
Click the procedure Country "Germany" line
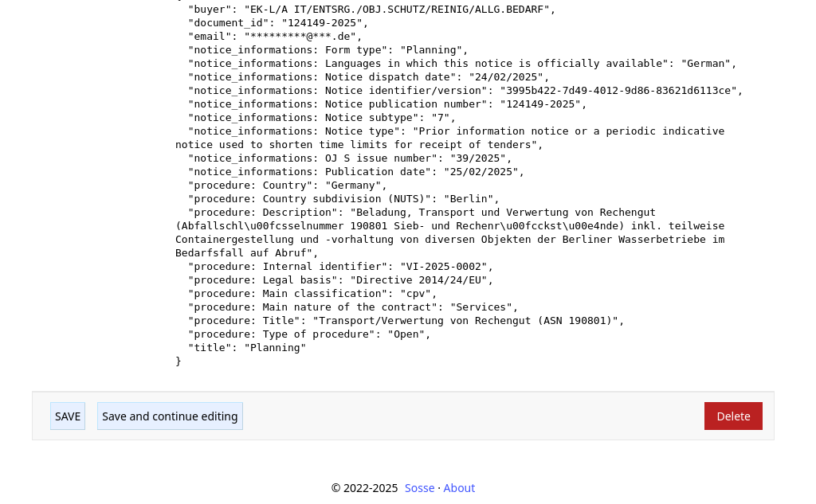pyautogui.click(x=288, y=186)
